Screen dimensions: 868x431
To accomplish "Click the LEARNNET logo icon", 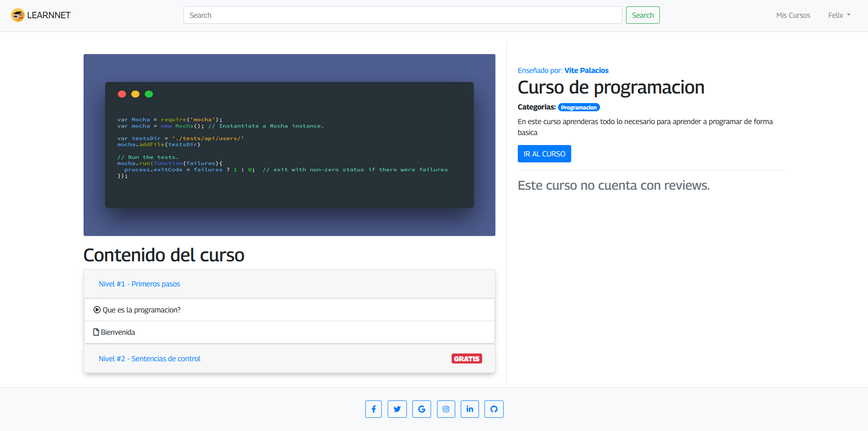I will (17, 15).
